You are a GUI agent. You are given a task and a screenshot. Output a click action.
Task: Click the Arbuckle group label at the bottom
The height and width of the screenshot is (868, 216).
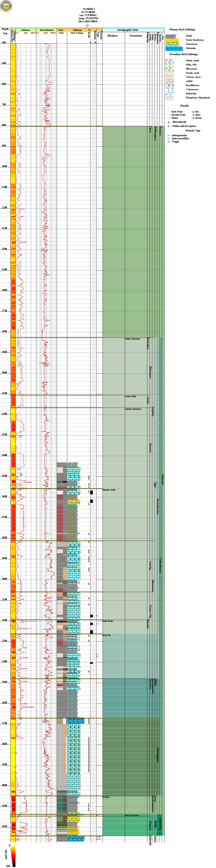150,841
